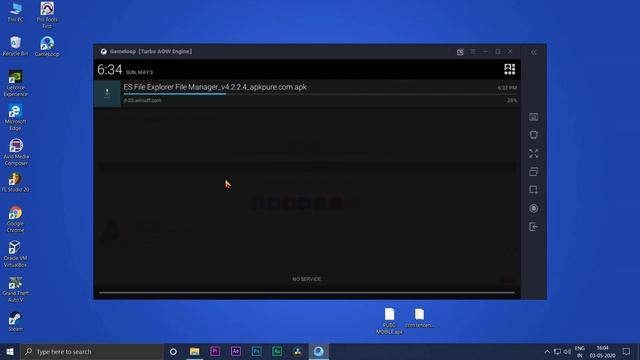The image size is (640, 360).
Task: Click the taskbar search box
Action: point(92,351)
